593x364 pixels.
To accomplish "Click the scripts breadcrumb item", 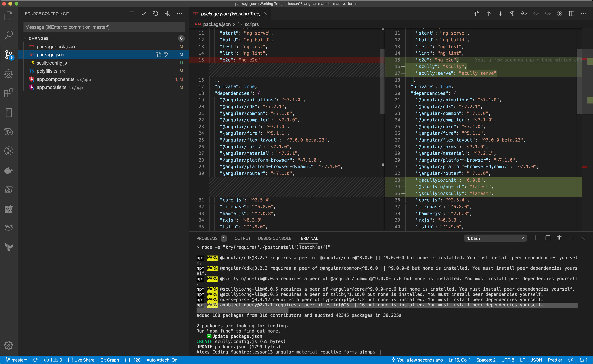I will [x=252, y=24].
